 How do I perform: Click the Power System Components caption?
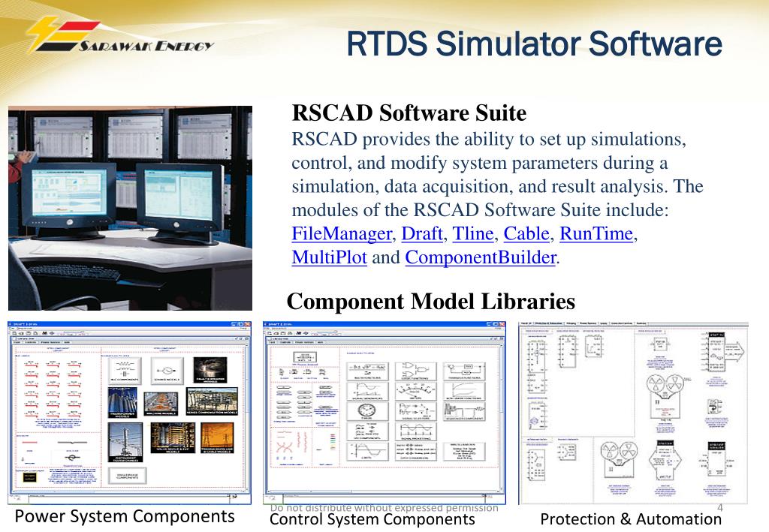(125, 515)
